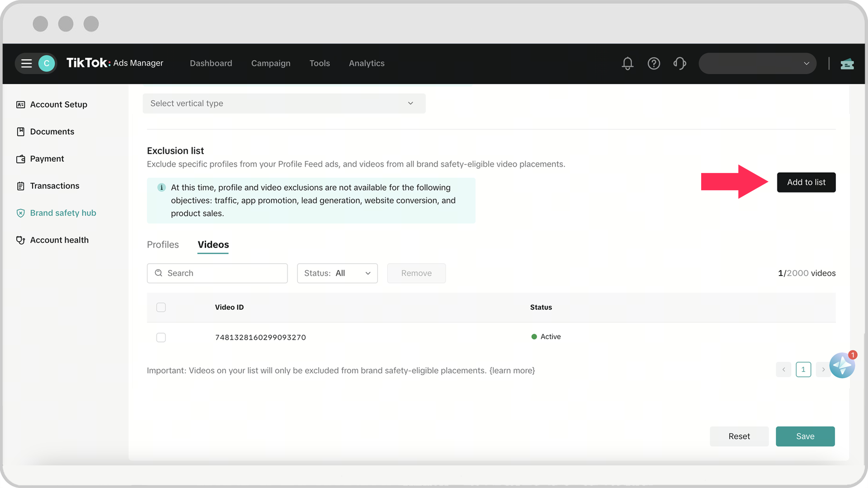Click the Exclusion list heading
The width and height of the screenshot is (868, 488).
click(175, 151)
